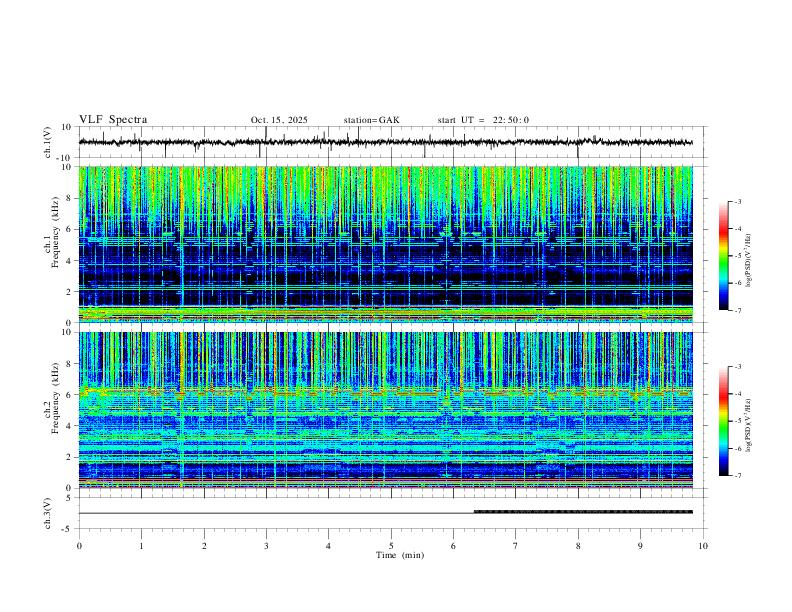Click time axis tick label '10' at the bottom right

point(703,546)
